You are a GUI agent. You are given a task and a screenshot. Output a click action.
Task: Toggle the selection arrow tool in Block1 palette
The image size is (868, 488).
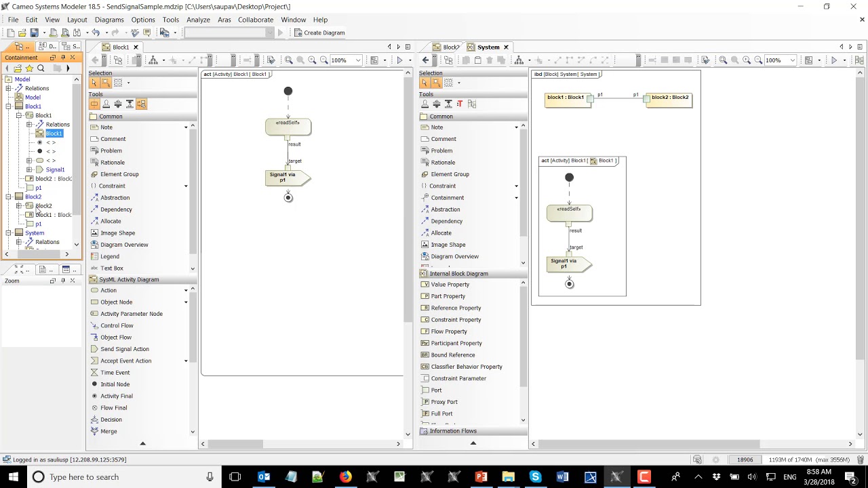point(94,83)
